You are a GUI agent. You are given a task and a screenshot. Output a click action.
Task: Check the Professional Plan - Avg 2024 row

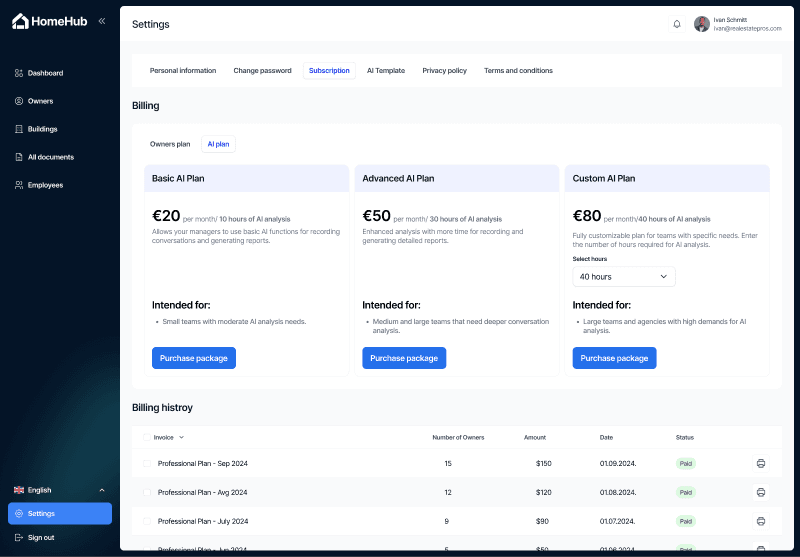147,492
